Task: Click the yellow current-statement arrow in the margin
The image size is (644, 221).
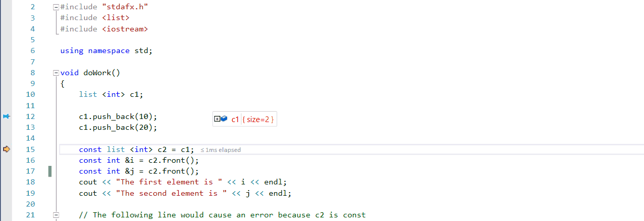Action: (7, 149)
